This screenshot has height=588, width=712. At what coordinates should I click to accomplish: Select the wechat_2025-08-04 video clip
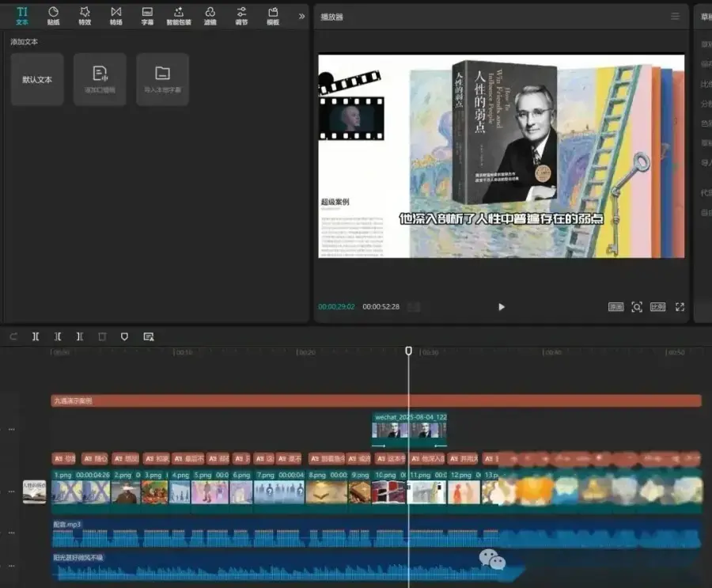coord(409,430)
